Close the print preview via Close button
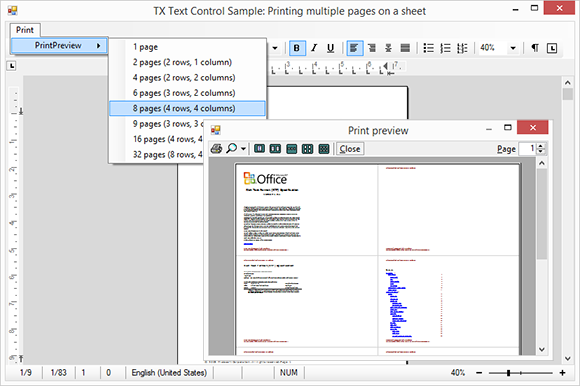Viewport: 580px width, 386px height. pyautogui.click(x=350, y=149)
